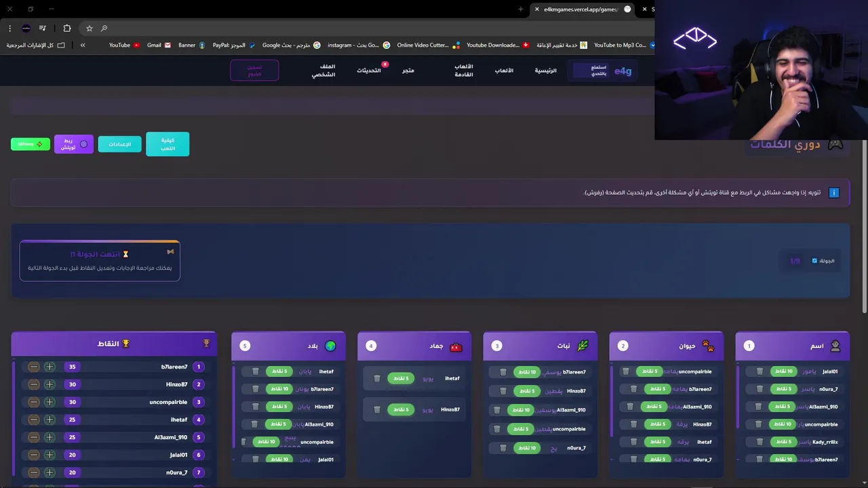Image resolution: width=868 pixels, height=488 pixels.
Task: Click the كيفية اللعب button
Action: click(167, 144)
